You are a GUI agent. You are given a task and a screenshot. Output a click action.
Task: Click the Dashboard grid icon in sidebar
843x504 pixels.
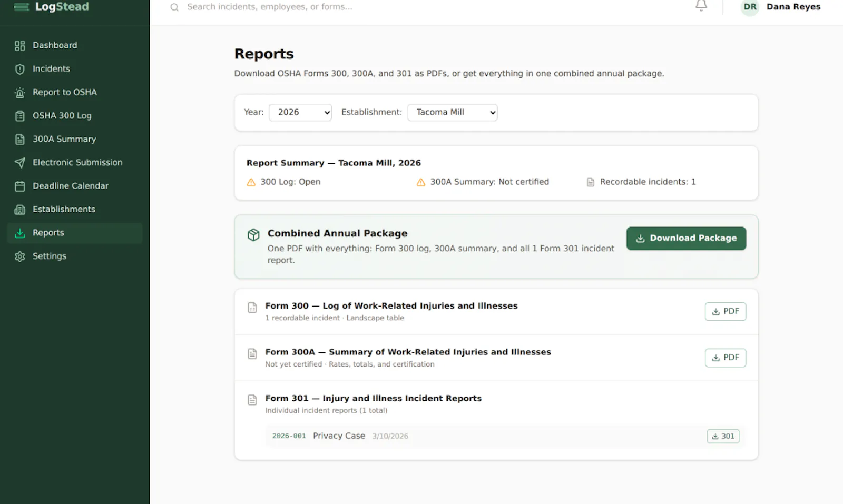point(20,46)
